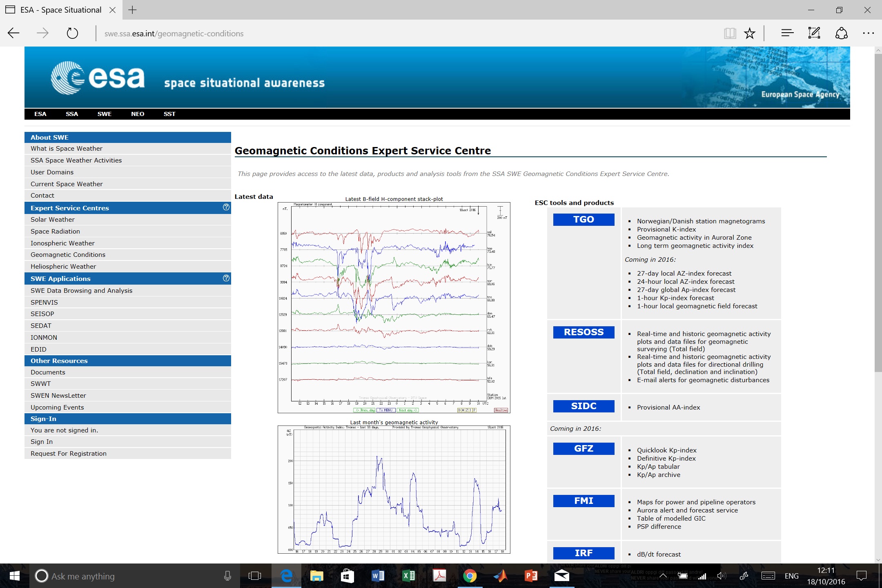Refresh the page with reload icon
Viewport: 882px width, 588px height.
point(72,33)
